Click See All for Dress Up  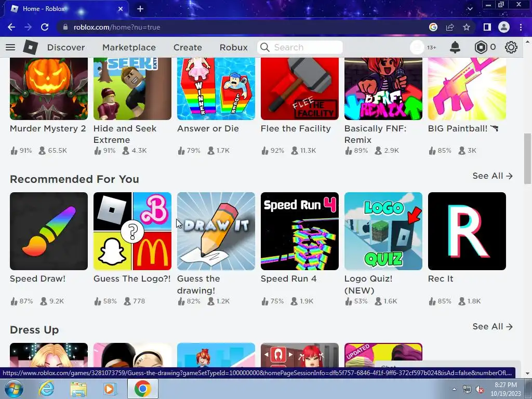tap(493, 326)
